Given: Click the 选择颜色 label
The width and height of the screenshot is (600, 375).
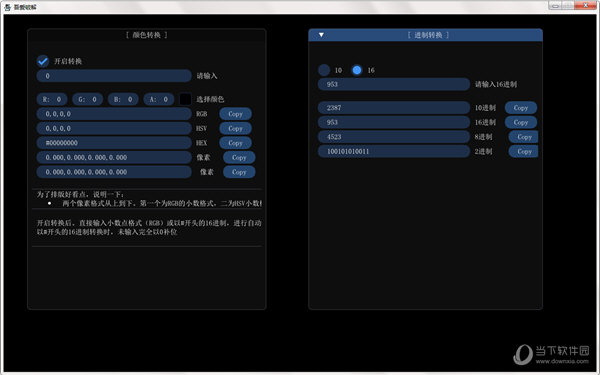Looking at the screenshot, I should (x=210, y=99).
